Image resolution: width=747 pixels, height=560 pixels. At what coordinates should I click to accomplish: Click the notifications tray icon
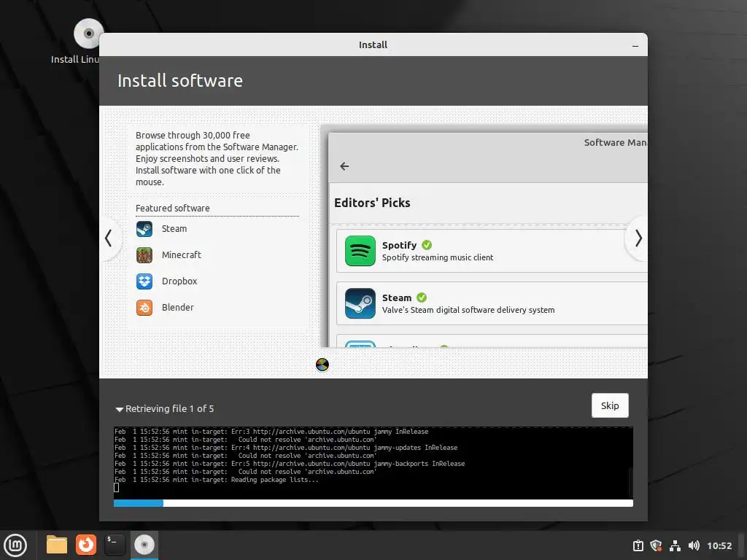click(638, 545)
